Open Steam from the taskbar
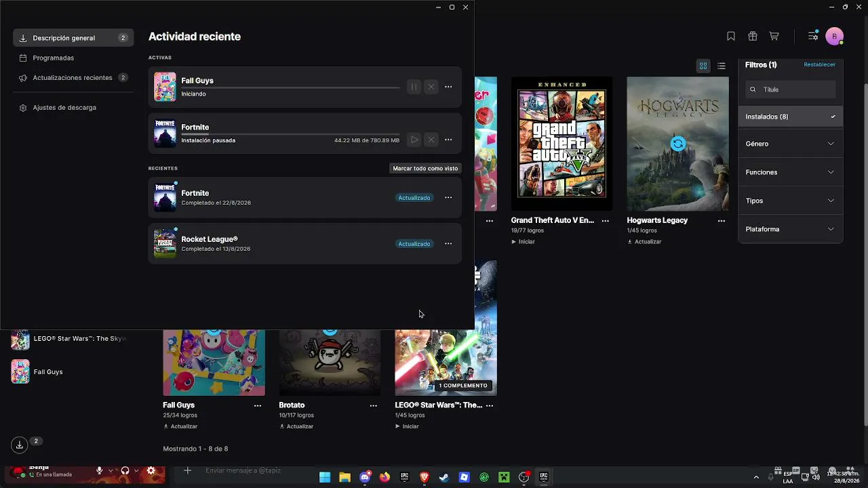Screen dimensions: 868x488 click(444, 477)
